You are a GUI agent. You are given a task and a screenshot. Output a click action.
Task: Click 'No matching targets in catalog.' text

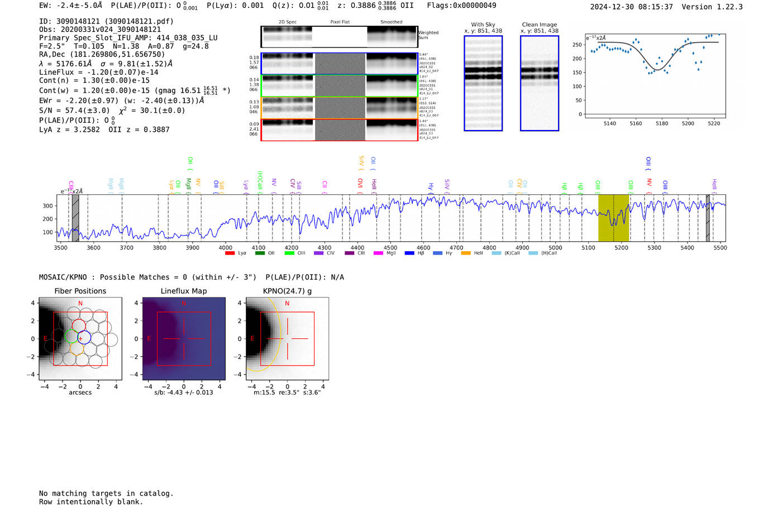click(x=106, y=493)
